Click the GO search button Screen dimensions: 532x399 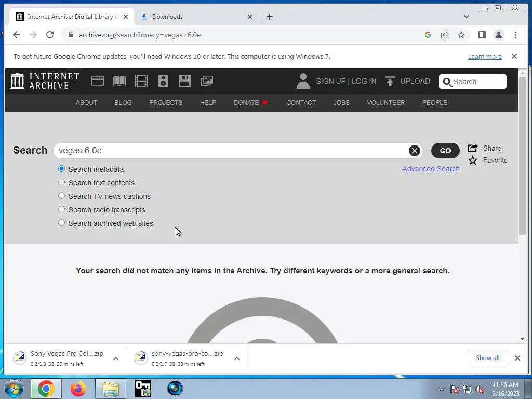coord(445,151)
